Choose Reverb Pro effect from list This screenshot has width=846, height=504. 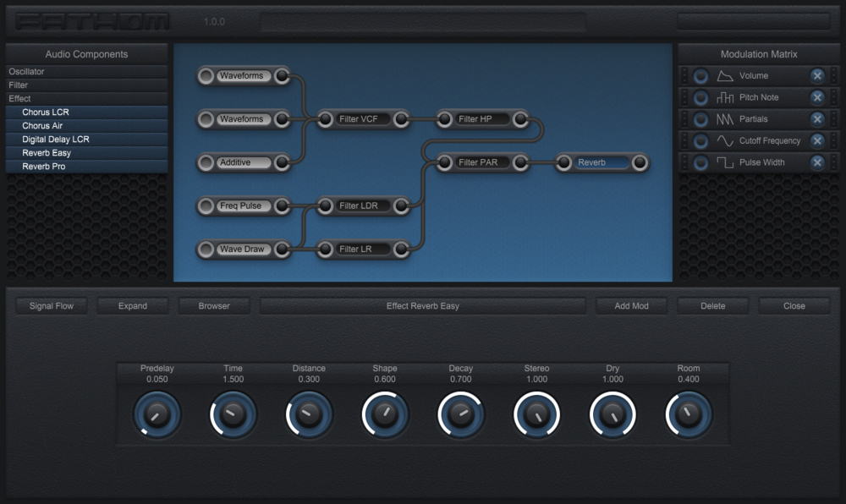click(x=87, y=166)
